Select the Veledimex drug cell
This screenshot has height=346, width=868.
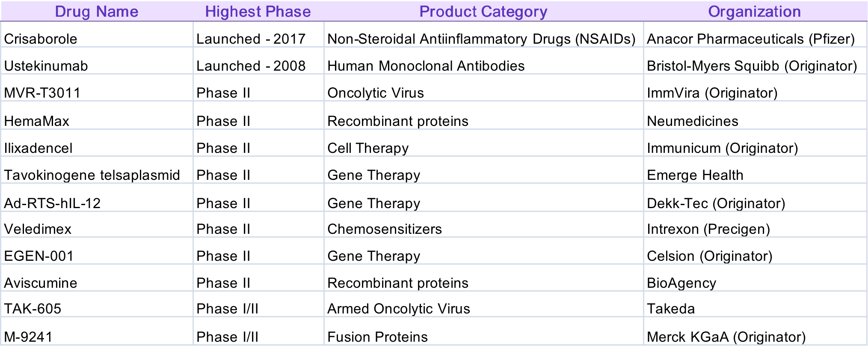click(x=38, y=229)
